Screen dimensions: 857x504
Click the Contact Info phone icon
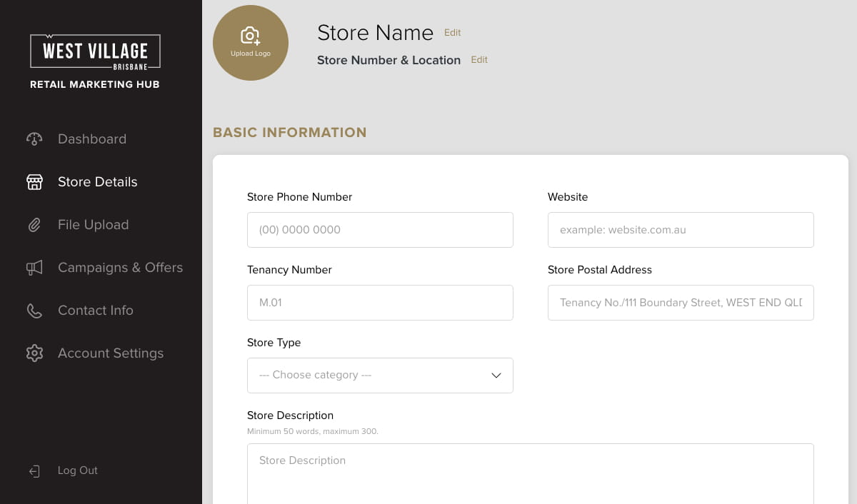34,311
